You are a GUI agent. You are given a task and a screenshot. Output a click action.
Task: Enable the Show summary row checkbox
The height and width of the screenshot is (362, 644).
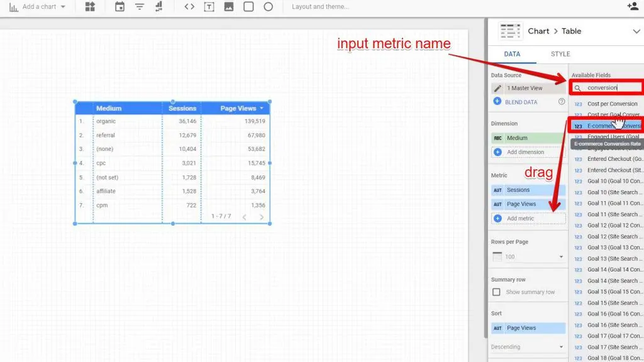[x=497, y=292]
